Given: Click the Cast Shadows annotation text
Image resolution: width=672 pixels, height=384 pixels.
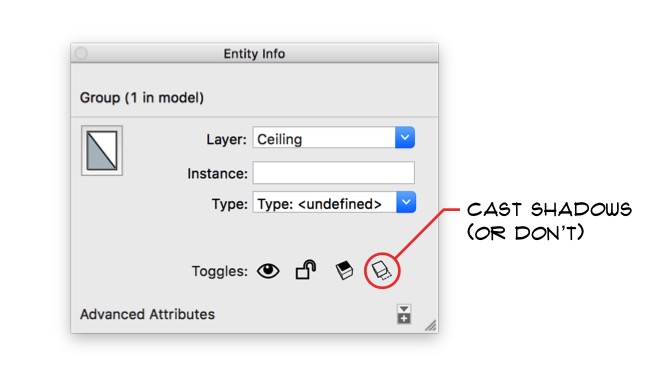Looking at the screenshot, I should (549, 221).
